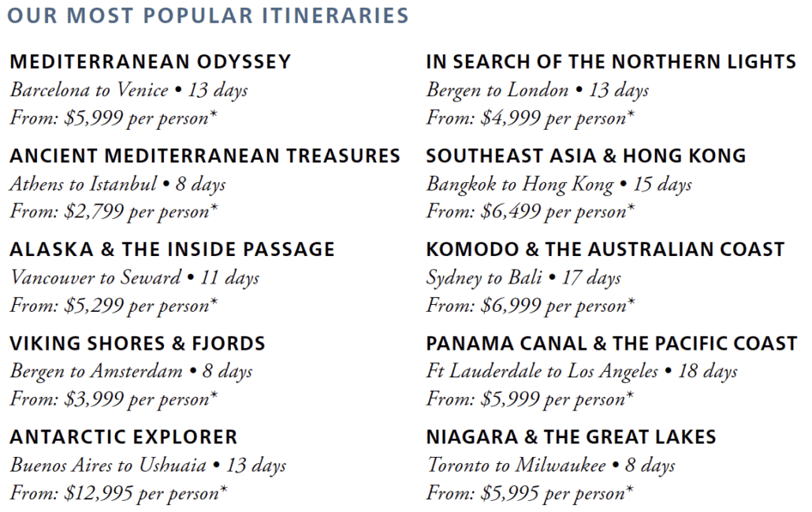This screenshot has height=512, width=812.
Task: Select the Ancient Mediterranean Treasures title
Action: [205, 156]
